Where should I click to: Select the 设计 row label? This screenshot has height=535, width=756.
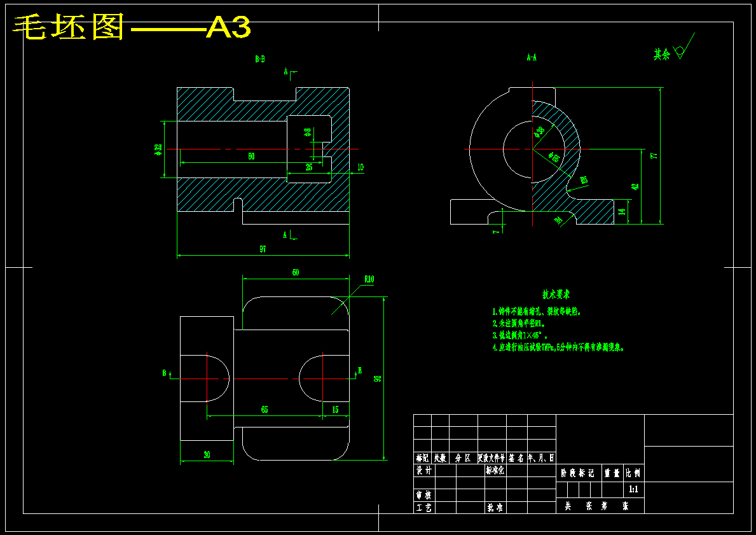coord(424,471)
